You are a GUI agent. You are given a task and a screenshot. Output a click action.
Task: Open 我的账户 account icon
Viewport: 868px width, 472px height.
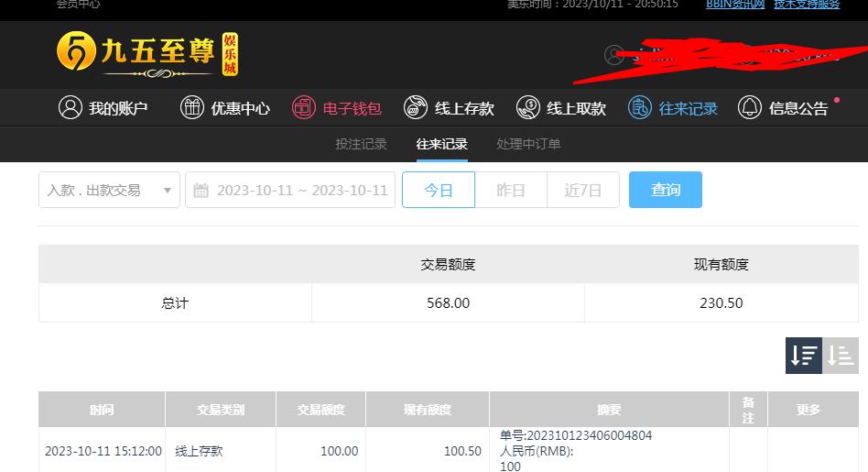coord(71,107)
